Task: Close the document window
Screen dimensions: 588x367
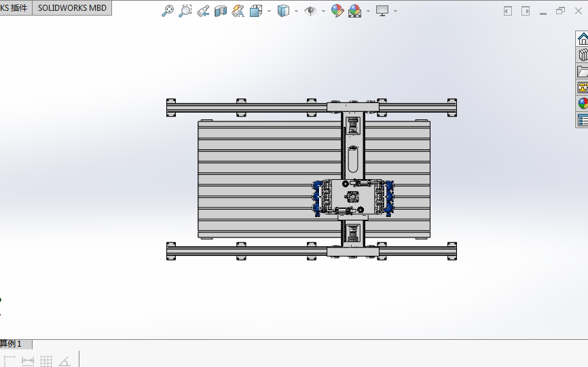Action: coord(578,12)
